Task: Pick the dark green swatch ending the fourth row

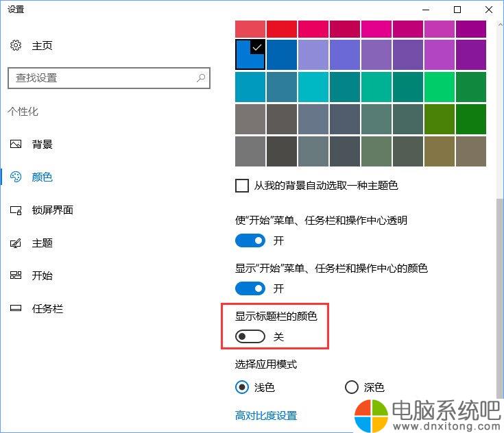Action: click(470, 119)
